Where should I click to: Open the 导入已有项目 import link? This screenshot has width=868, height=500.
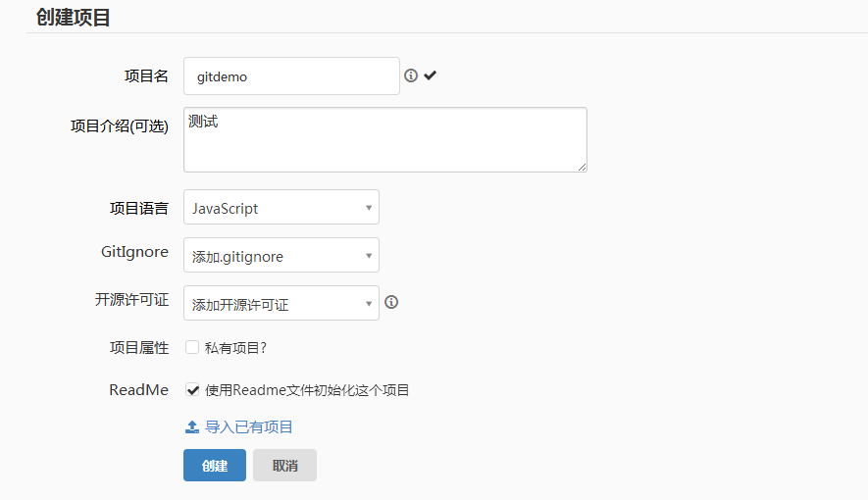248,427
